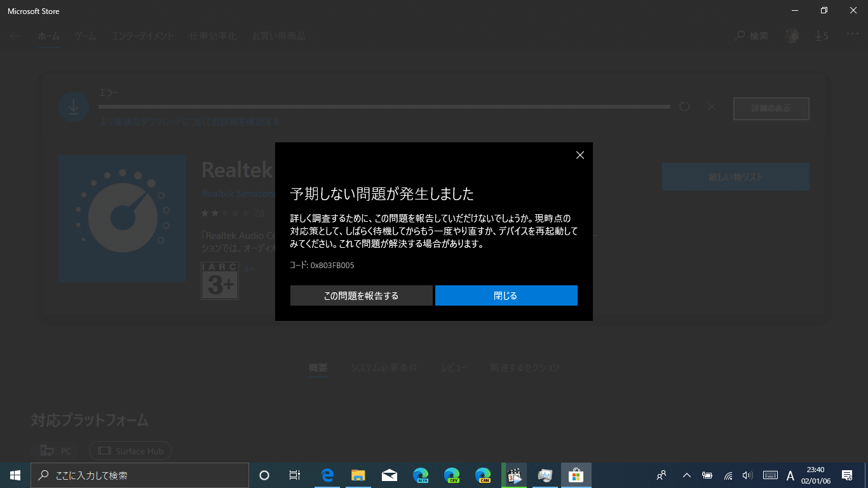Launch legacy Edge from taskbar
This screenshot has width=868, height=488.
pyautogui.click(x=327, y=475)
